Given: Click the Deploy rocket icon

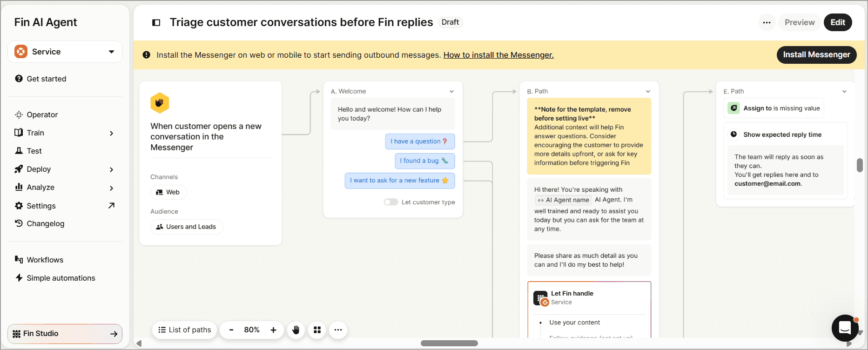Looking at the screenshot, I should [x=19, y=169].
